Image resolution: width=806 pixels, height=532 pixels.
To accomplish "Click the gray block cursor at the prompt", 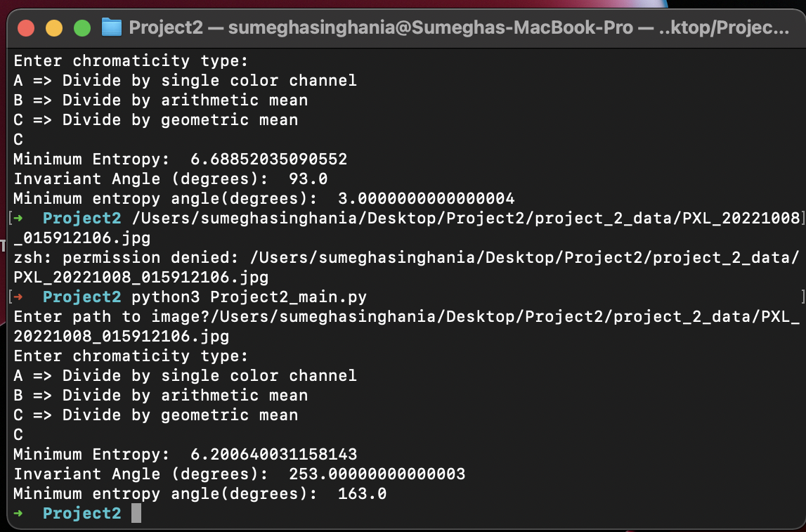I will [x=136, y=514].
